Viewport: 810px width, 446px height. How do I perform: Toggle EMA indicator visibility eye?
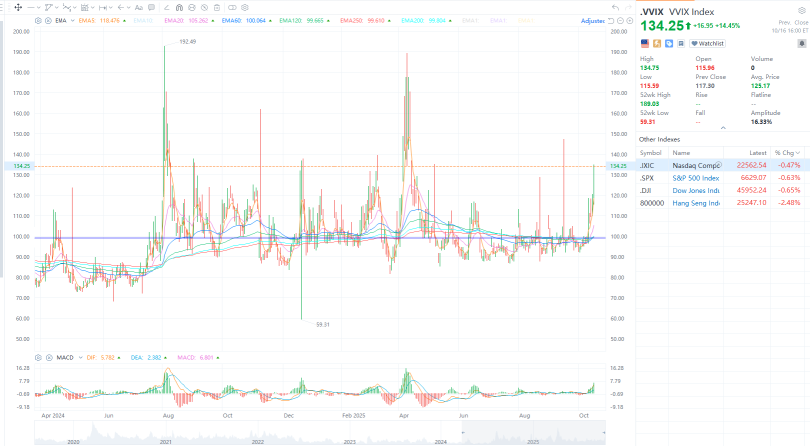(48, 20)
